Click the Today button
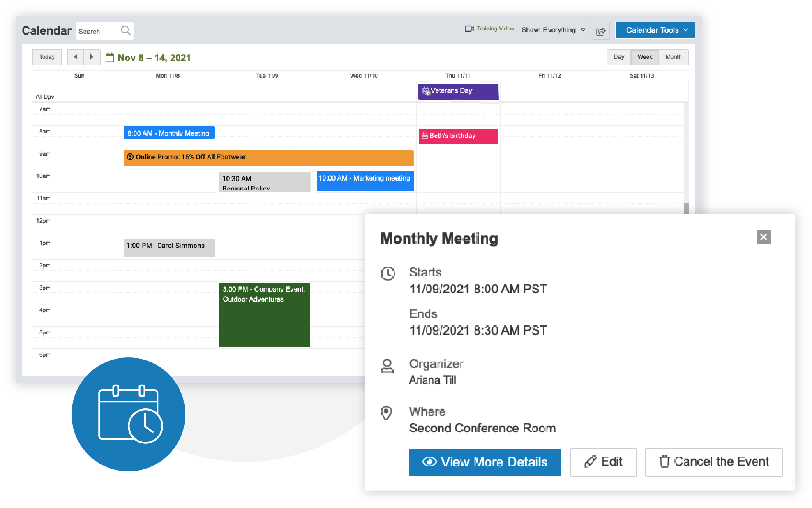812x508 pixels. click(x=47, y=57)
